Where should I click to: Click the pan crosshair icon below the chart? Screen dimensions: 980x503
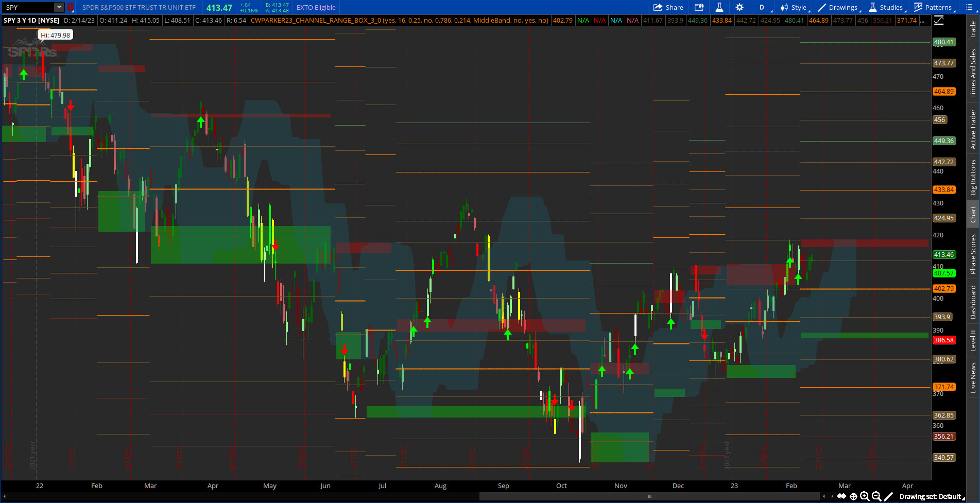[x=853, y=496]
